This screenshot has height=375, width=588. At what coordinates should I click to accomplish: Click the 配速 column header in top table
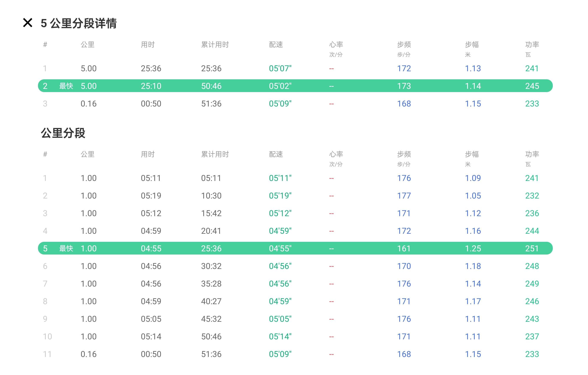(x=276, y=44)
